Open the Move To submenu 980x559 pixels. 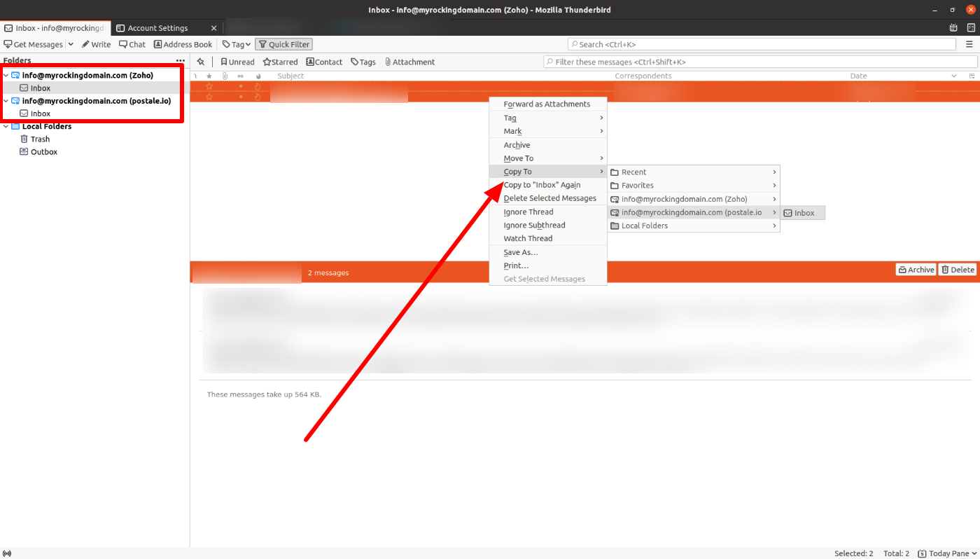(x=547, y=158)
